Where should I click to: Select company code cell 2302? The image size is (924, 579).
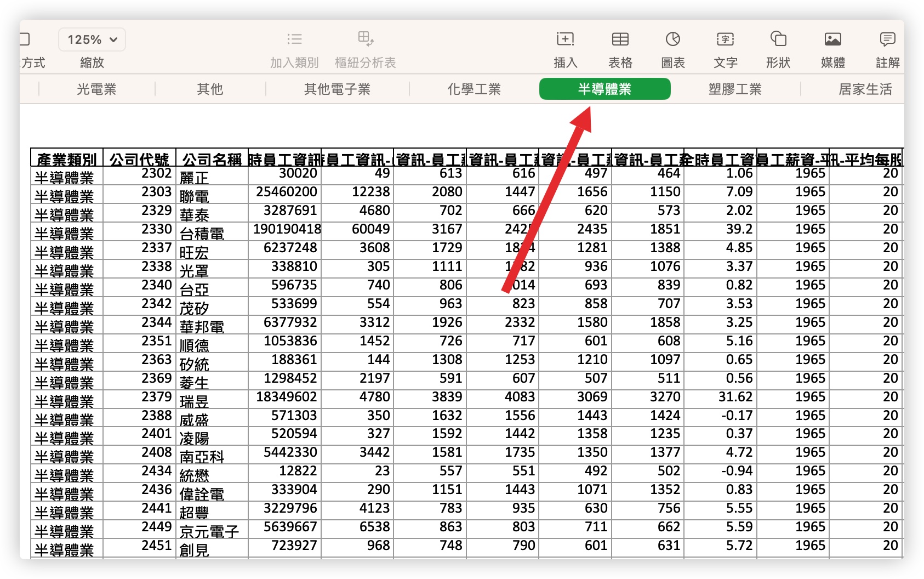(x=139, y=176)
